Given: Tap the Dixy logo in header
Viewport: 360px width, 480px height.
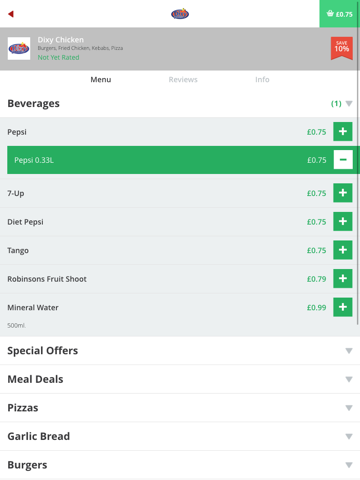Looking at the screenshot, I should pos(180,14).
